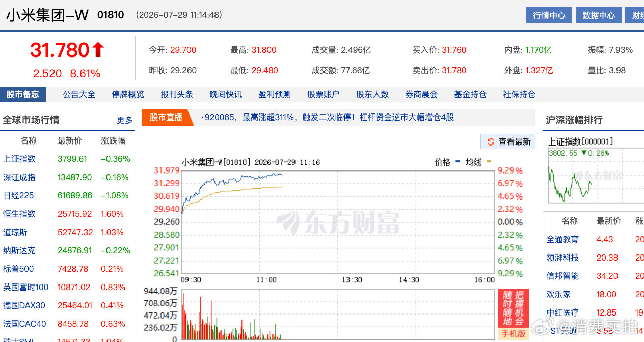Viewport: 644px width, 342px height.
Task: Click the volume bar chart below price
Action: (x=338, y=315)
